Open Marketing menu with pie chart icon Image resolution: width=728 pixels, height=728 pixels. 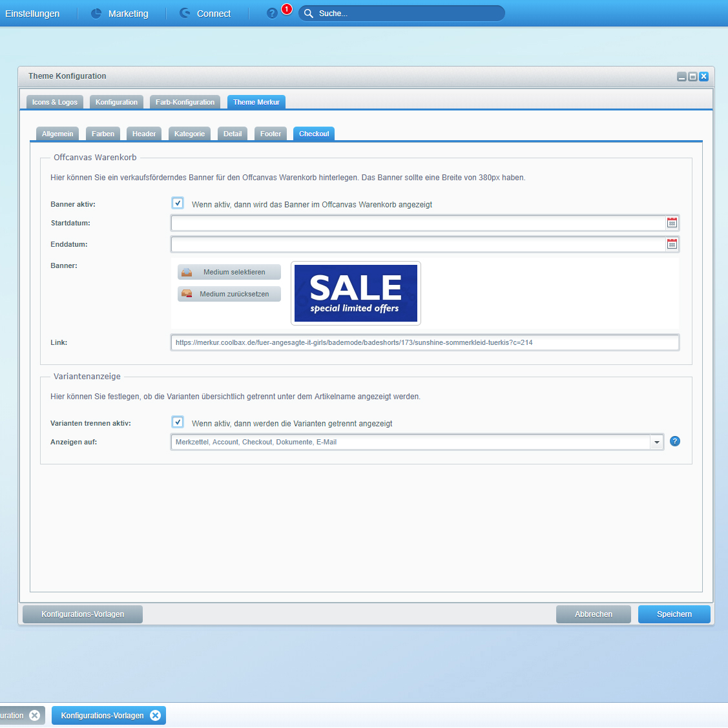(x=120, y=14)
